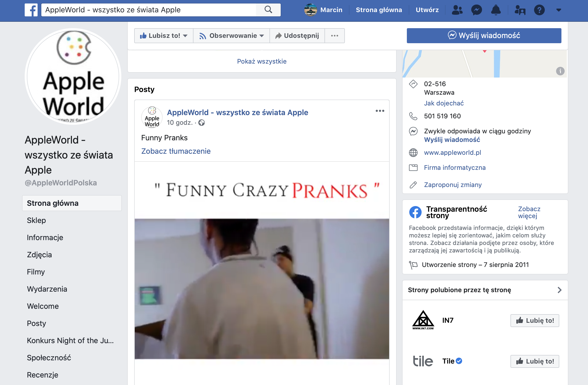
Task: Click Zaproponuj zmiany link
Action: 453,185
